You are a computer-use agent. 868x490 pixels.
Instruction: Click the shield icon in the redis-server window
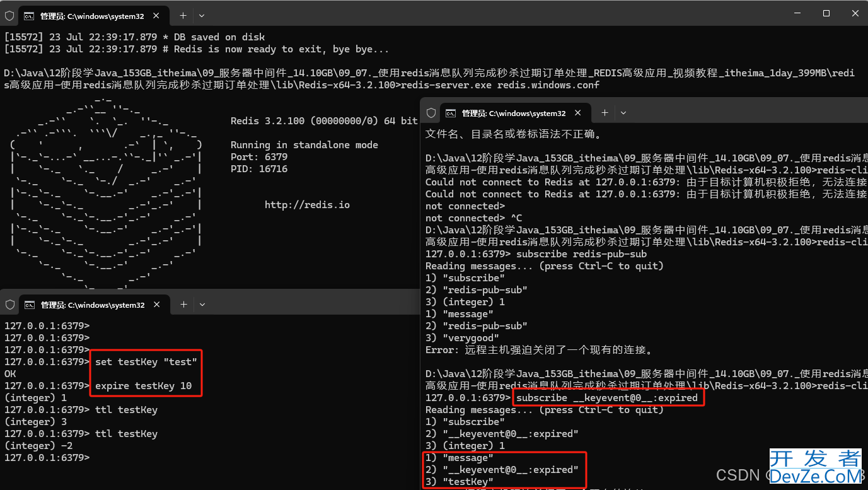pos(9,15)
